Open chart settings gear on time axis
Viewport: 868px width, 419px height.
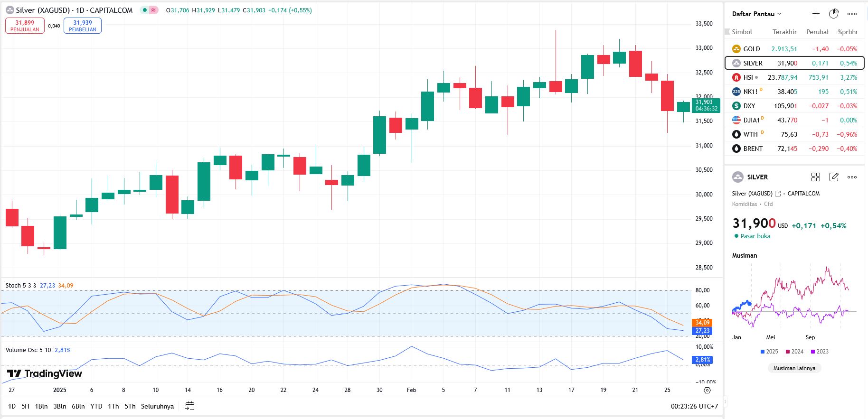(x=707, y=390)
